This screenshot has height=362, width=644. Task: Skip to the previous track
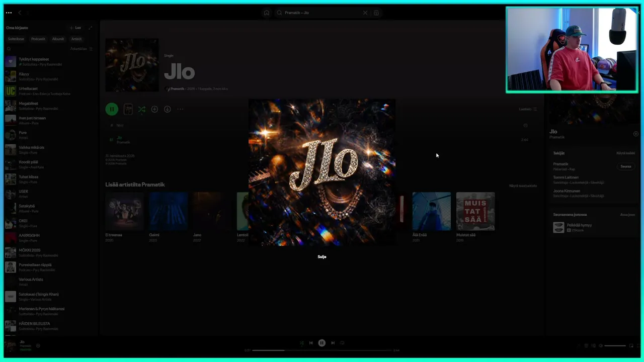coord(311,343)
